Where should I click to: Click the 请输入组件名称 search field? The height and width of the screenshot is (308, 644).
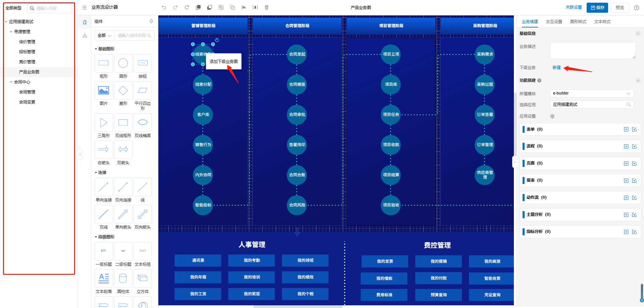(x=135, y=36)
